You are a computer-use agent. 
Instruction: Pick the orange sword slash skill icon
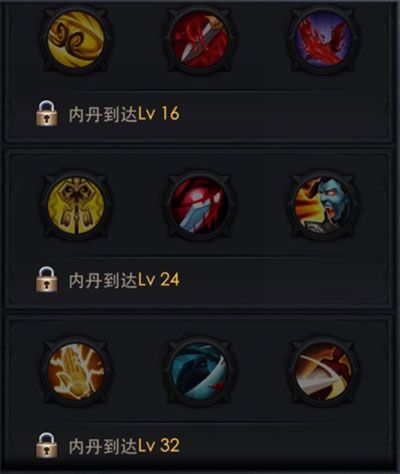[323, 371]
